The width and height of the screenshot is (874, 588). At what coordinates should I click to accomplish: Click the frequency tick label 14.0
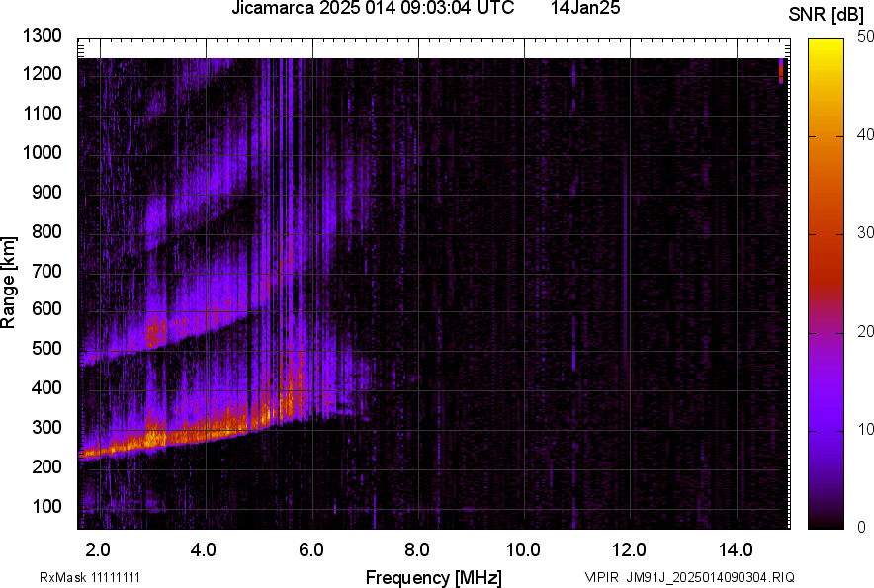[736, 550]
